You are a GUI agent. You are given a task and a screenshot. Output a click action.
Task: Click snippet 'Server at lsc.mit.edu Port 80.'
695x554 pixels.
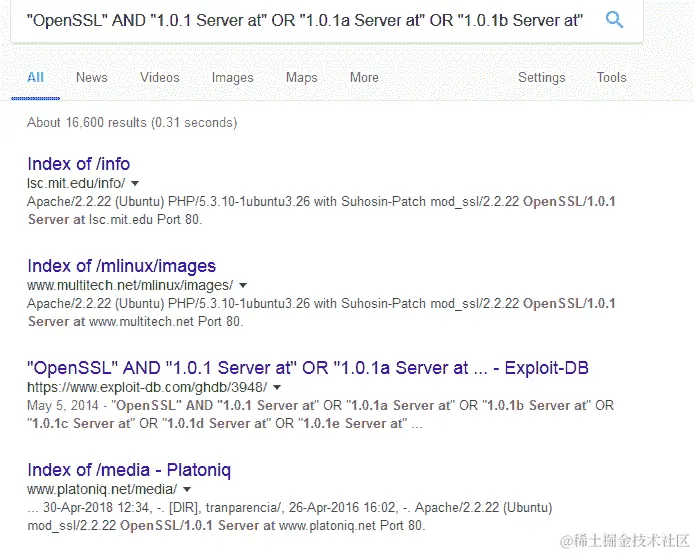point(115,219)
